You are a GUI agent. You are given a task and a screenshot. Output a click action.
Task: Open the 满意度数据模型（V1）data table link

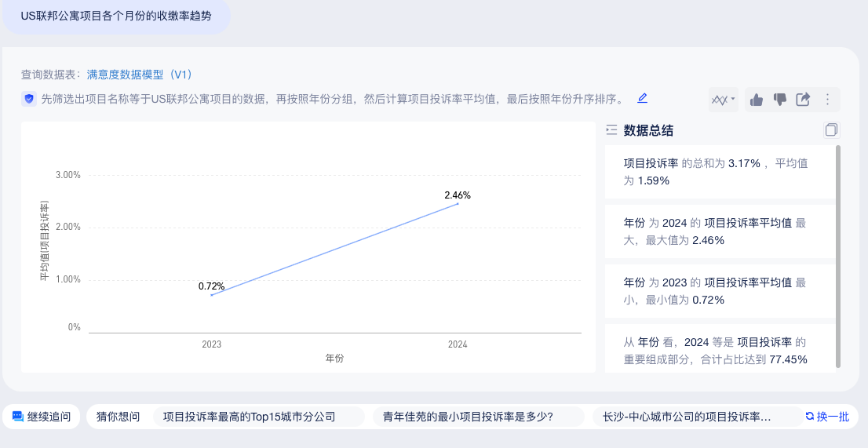pyautogui.click(x=140, y=75)
